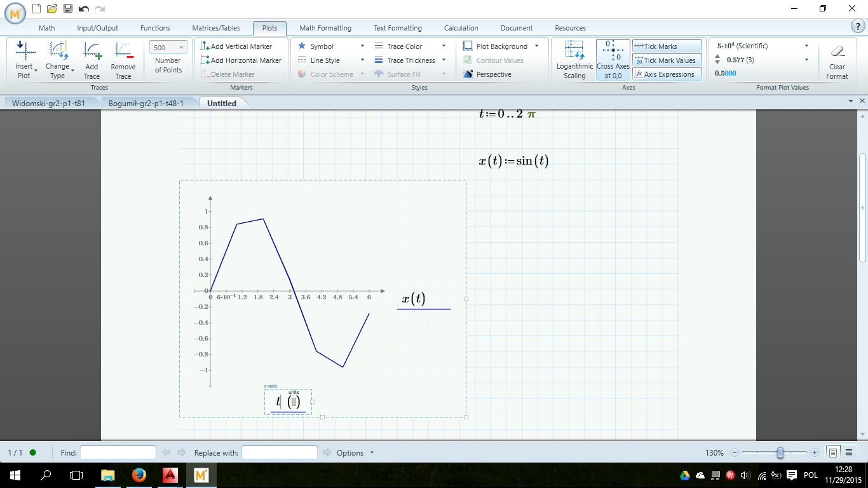Close the active worksheet tab

[862, 101]
